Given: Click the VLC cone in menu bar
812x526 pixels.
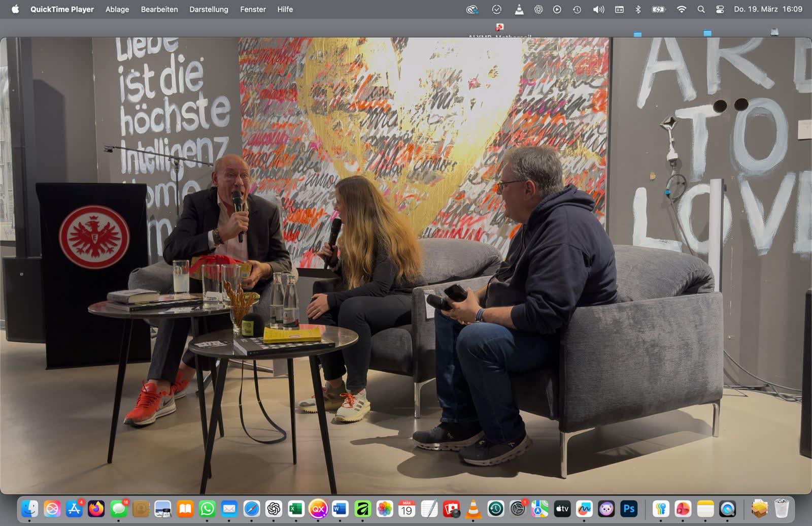Looking at the screenshot, I should (x=519, y=9).
